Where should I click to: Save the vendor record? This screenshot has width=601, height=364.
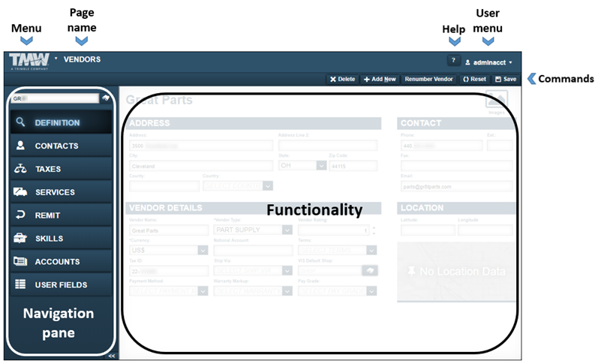coord(506,79)
